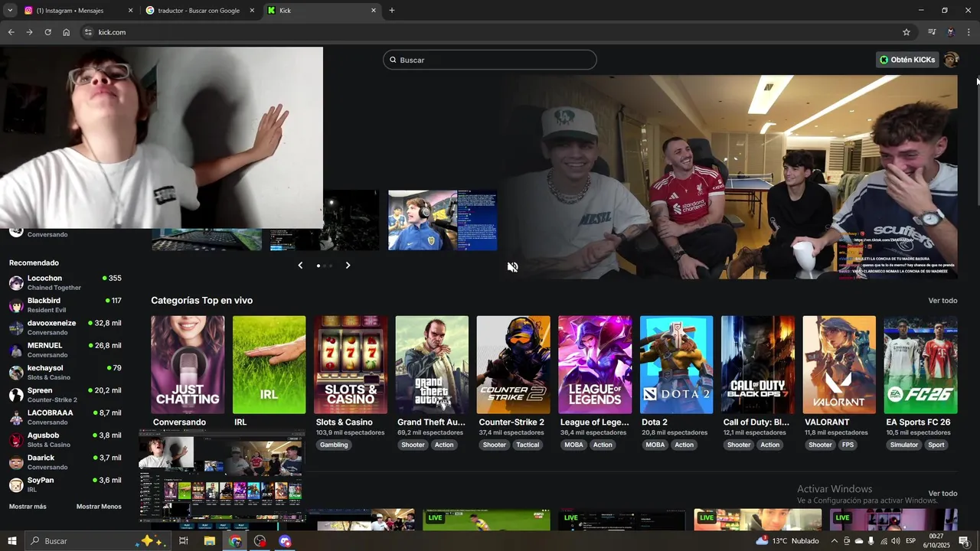Open Daarick avatar in the sidebar

pos(16,462)
